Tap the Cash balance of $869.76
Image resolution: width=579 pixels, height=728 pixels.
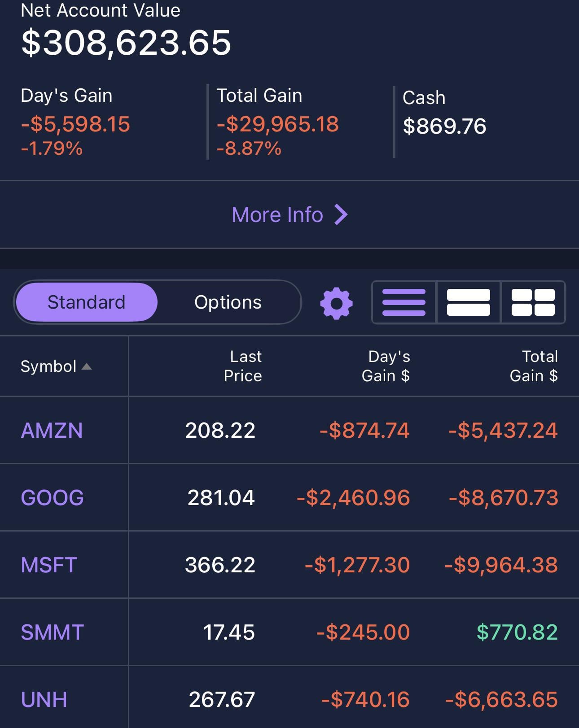[x=444, y=126]
